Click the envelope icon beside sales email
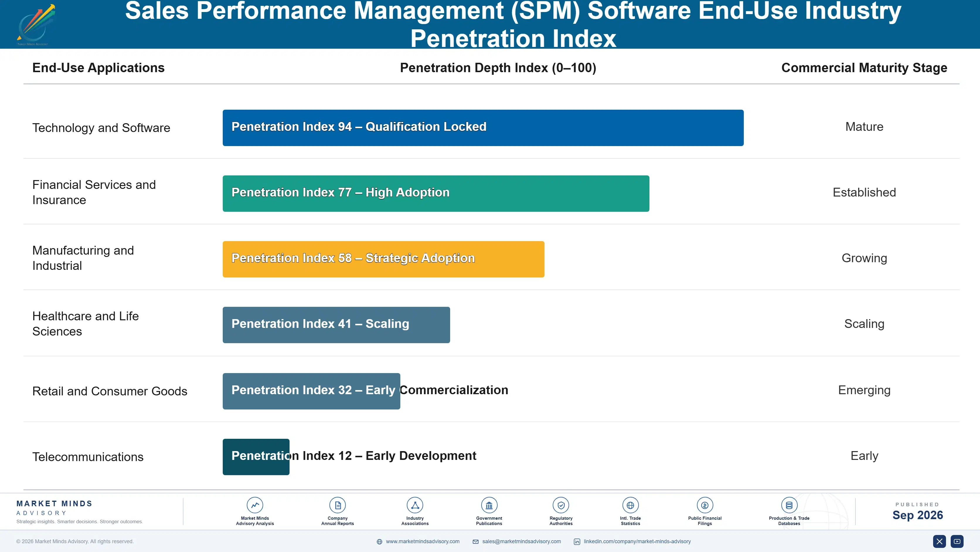 (476, 542)
